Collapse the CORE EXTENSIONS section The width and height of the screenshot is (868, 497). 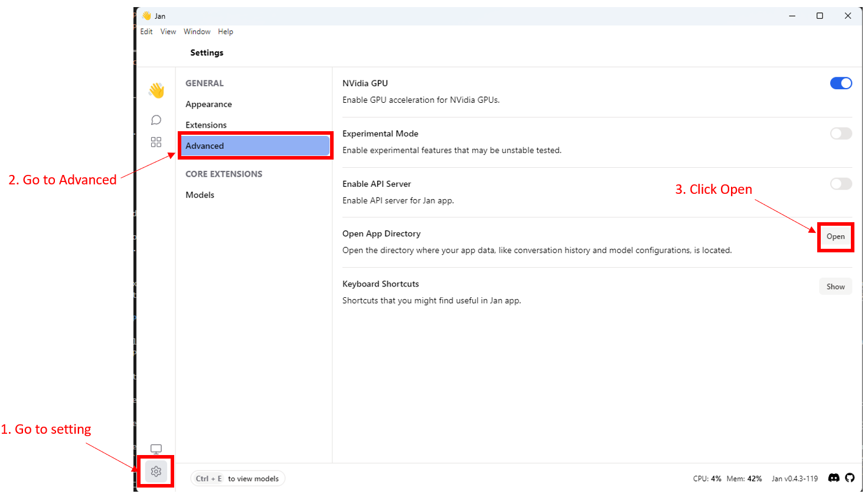point(223,174)
